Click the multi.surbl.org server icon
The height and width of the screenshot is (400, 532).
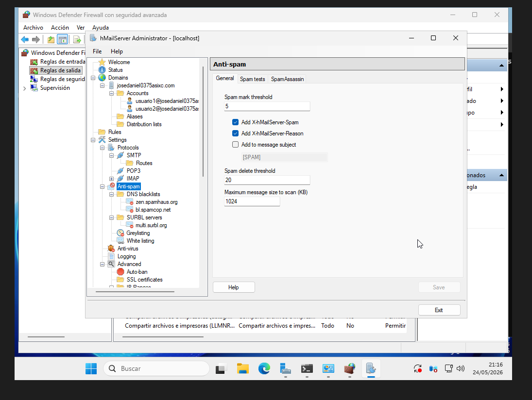(130, 225)
